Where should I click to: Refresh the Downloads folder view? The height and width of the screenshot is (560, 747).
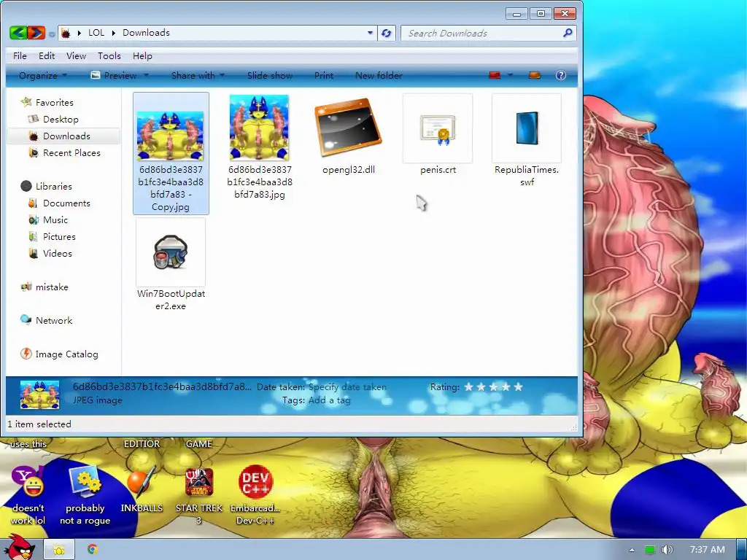coord(387,33)
